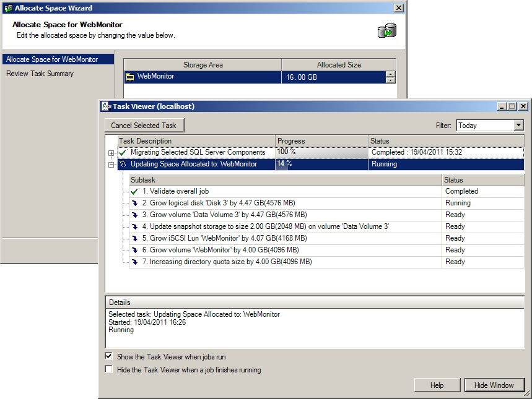532x399 pixels.
Task: Click the WebMonitor folder icon in Storage Area
Action: tap(130, 77)
